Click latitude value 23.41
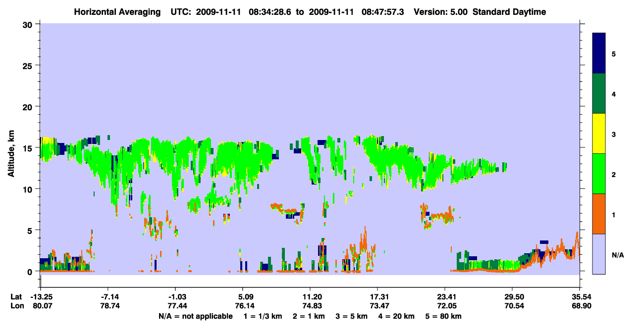 click(x=447, y=297)
